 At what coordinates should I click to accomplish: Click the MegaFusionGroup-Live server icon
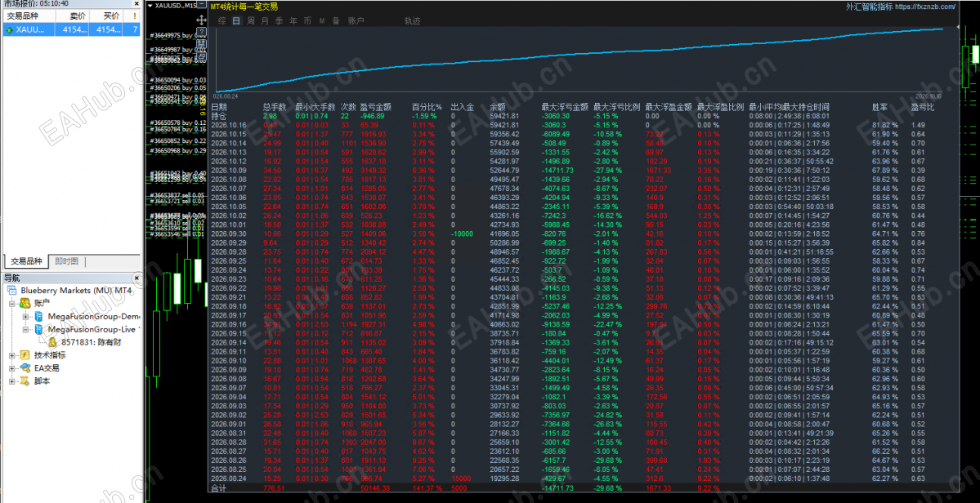tap(38, 329)
